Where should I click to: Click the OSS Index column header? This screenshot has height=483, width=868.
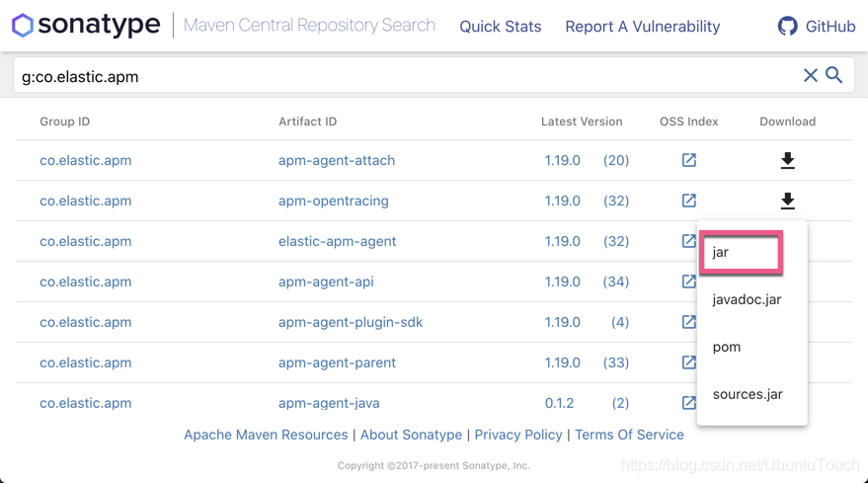[688, 121]
